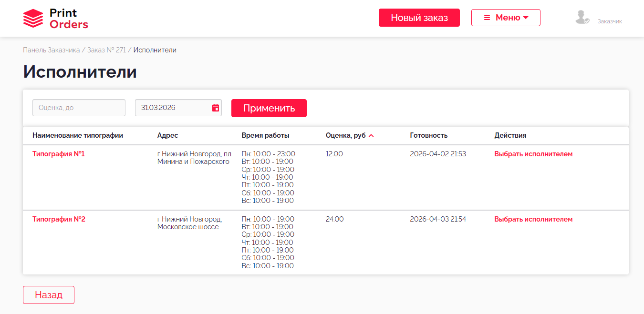Choose Типография №1 via Выбрать исполнителем
The image size is (644, 314).
[x=533, y=154]
